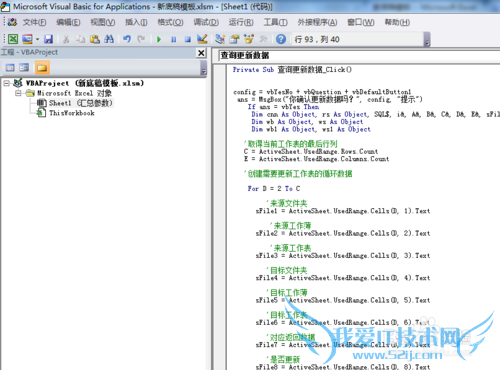
Task: Click the Private Sub 查询更新数据_Click() line
Action: point(292,70)
